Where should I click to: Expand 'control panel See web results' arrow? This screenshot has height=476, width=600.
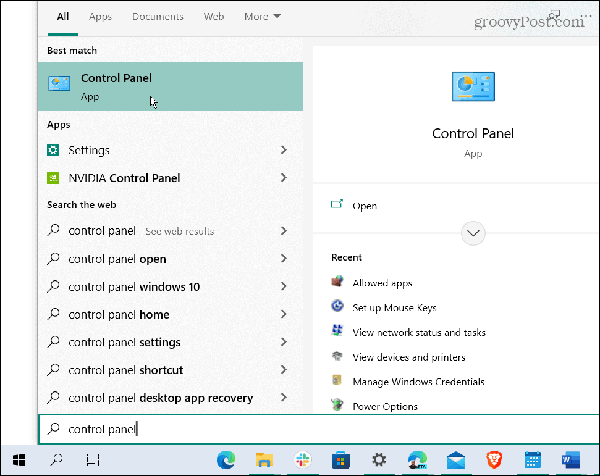click(x=284, y=231)
